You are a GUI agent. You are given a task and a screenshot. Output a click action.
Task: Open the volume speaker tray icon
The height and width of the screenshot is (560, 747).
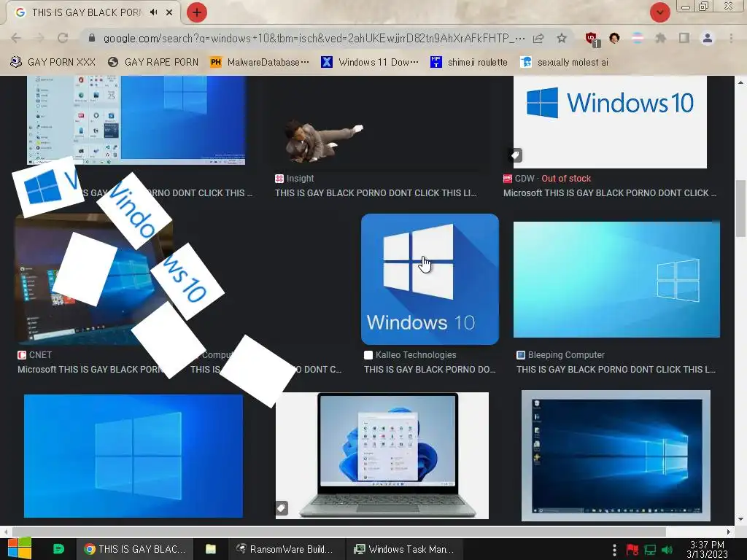coord(667,550)
